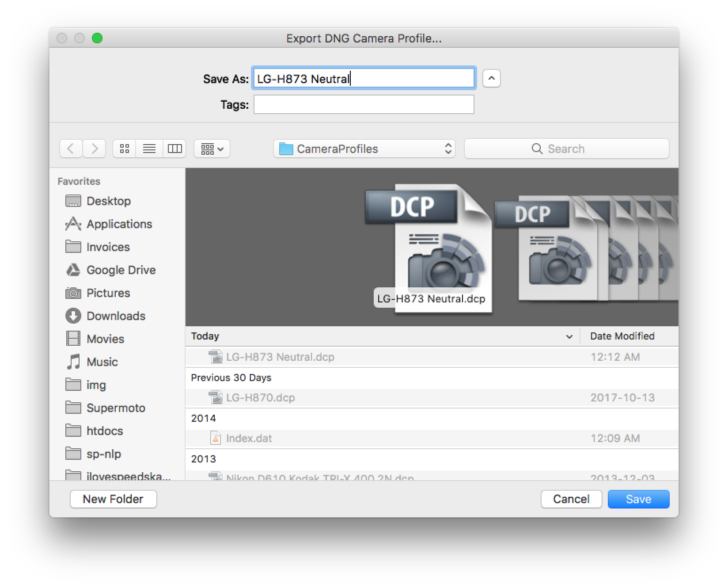The width and height of the screenshot is (728, 588).
Task: Click the Previous 30 Days group header
Action: (231, 378)
